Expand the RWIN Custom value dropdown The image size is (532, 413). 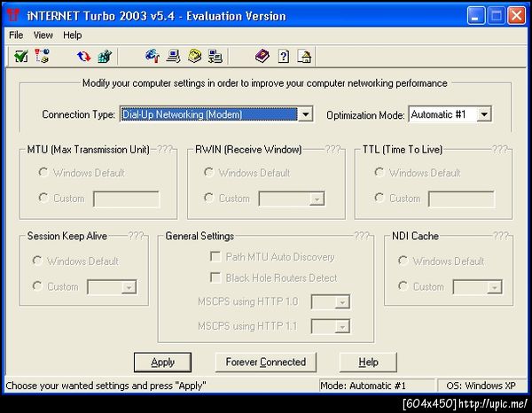click(x=317, y=199)
